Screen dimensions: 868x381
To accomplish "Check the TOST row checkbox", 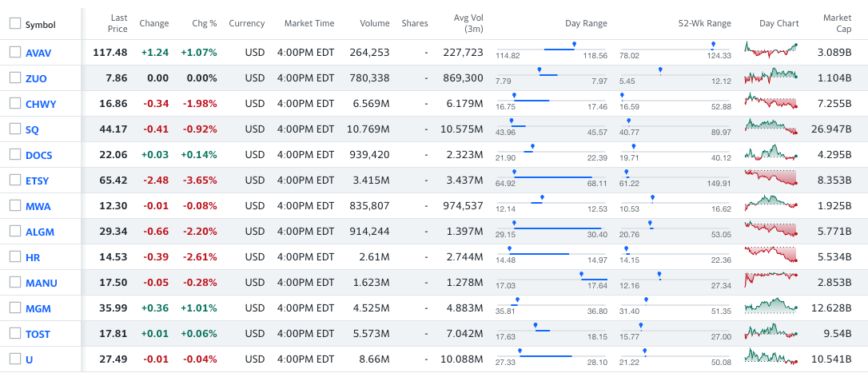I will 15,333.
